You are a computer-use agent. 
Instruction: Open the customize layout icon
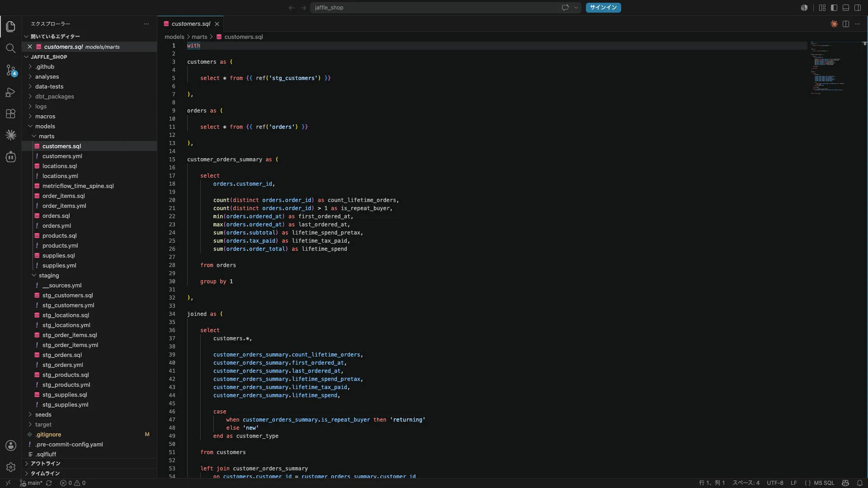coord(822,8)
